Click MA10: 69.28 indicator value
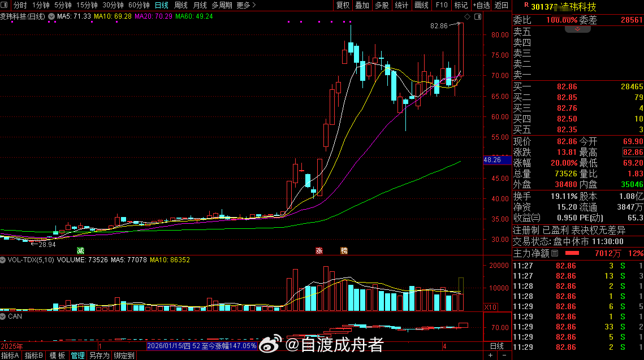The width and height of the screenshot is (644, 360). (113, 16)
